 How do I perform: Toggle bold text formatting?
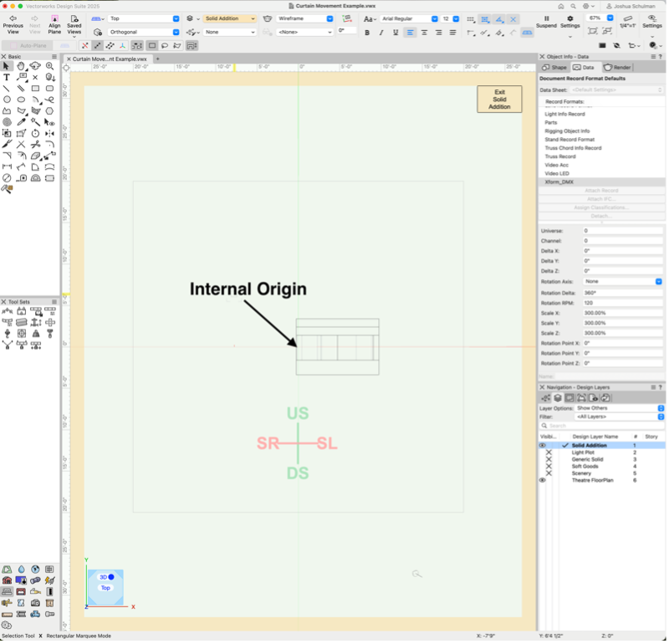tap(366, 33)
